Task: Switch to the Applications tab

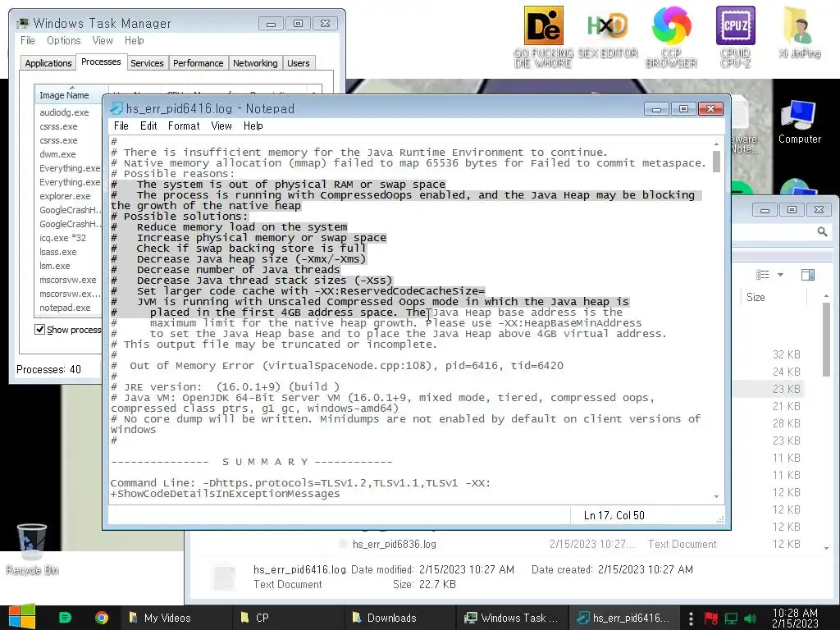Action: click(x=48, y=63)
